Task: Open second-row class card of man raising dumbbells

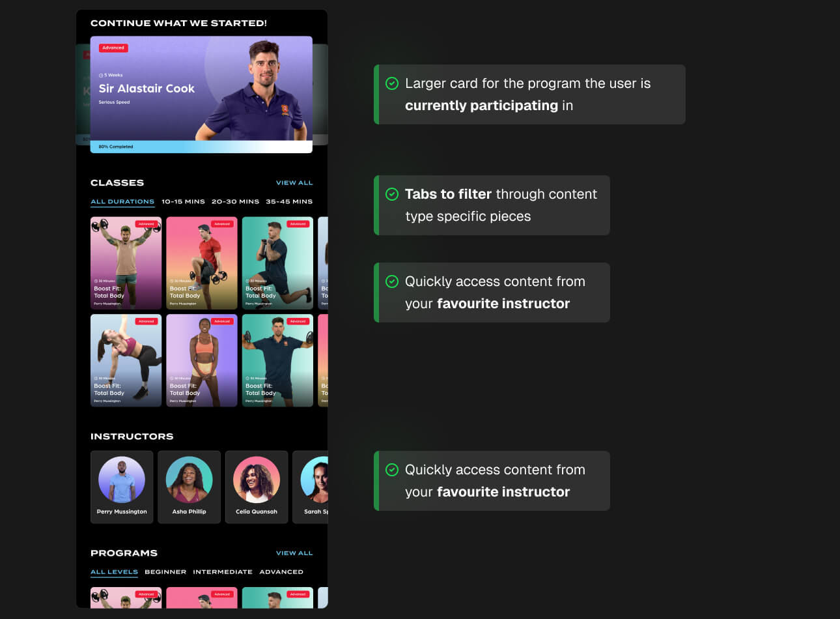Action: pos(277,360)
